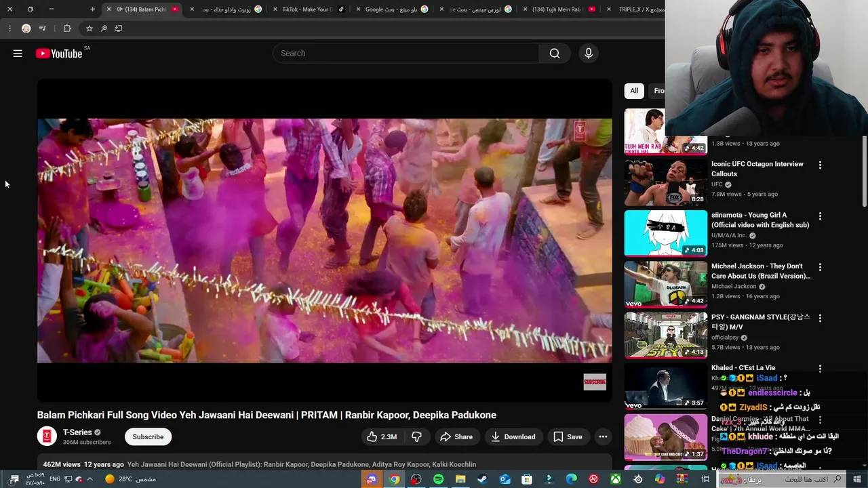Open Steam from the taskbar
This screenshot has width=868, height=488.
point(482,479)
